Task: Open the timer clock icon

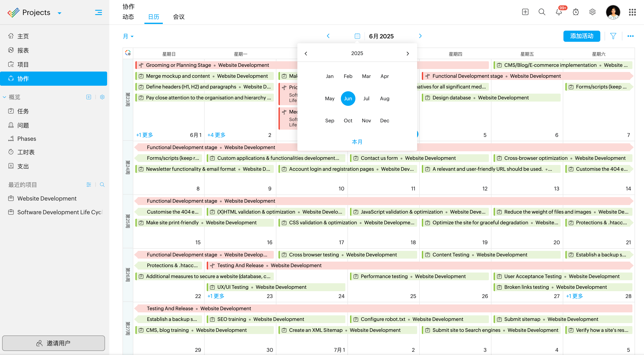Action: tap(575, 12)
